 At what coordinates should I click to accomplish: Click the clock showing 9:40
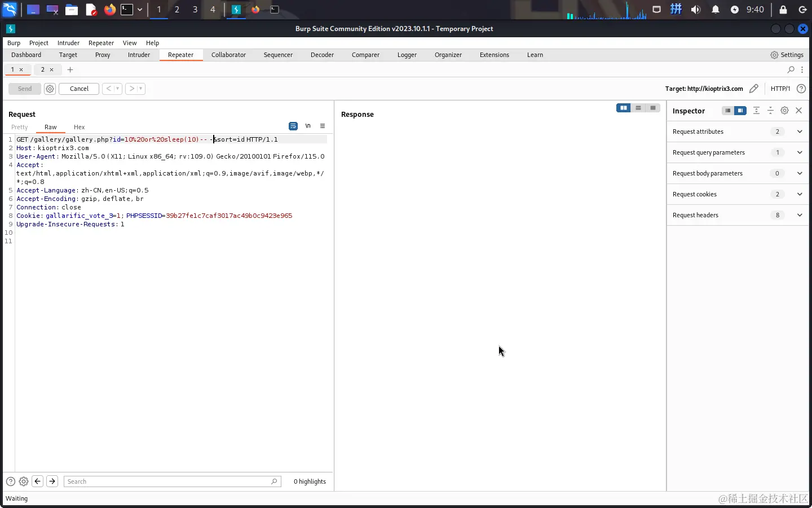pyautogui.click(x=755, y=10)
